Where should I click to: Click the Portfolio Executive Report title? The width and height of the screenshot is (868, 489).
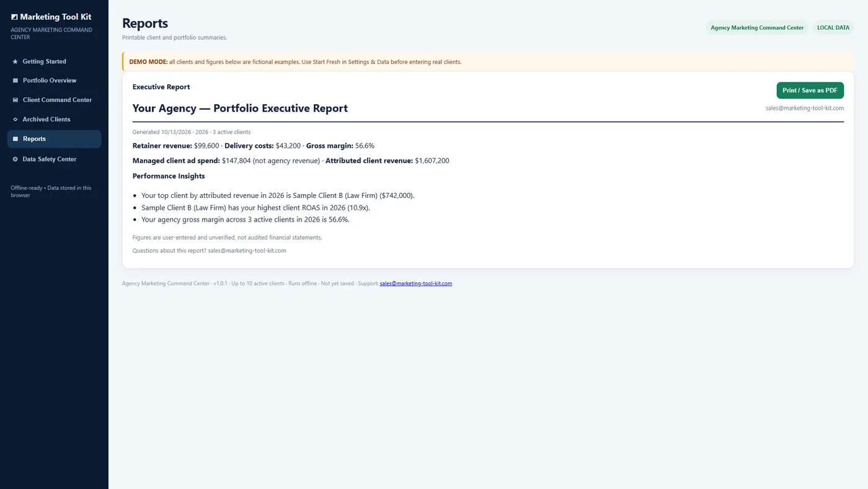point(240,108)
